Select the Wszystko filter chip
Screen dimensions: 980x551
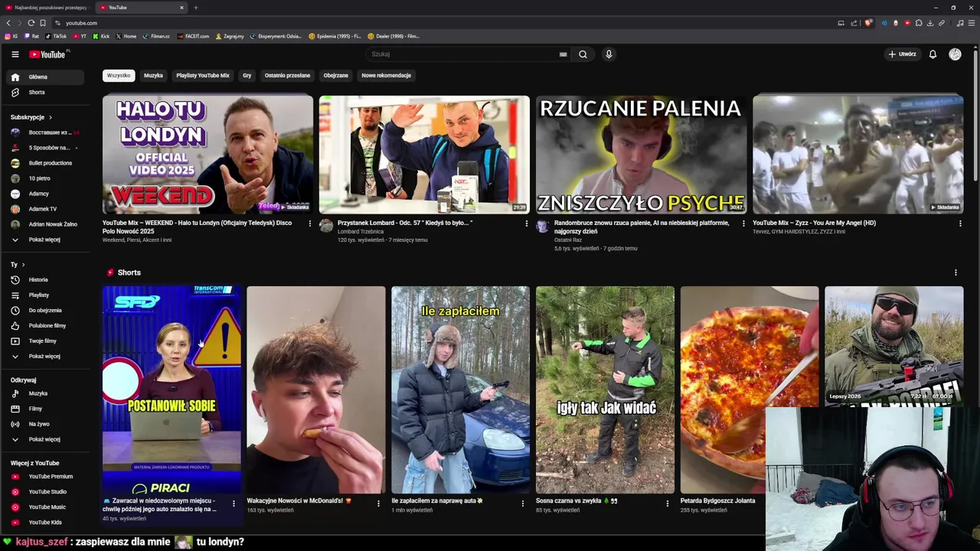(119, 75)
